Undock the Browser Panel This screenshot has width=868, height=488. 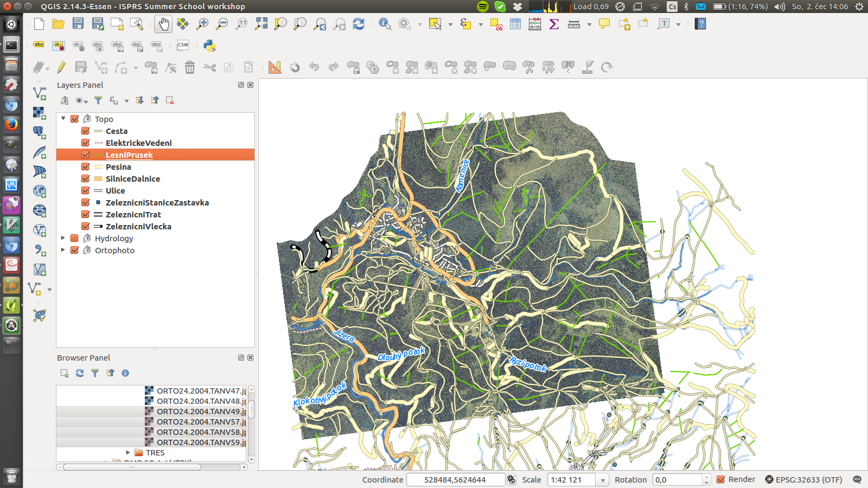coord(241,358)
